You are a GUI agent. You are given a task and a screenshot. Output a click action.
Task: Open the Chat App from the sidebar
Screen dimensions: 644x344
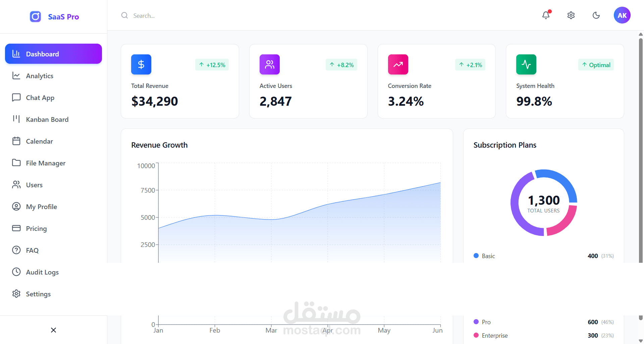[x=40, y=97]
